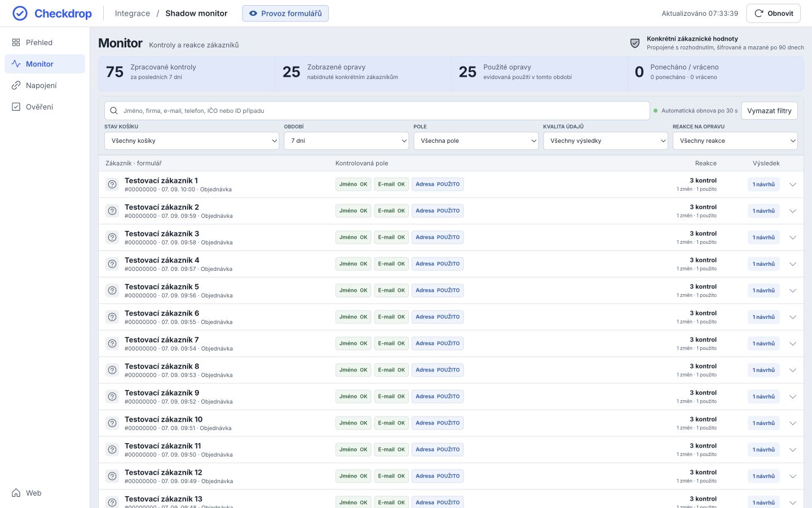Image resolution: width=812 pixels, height=508 pixels.
Task: Click question-mark icon of Testovací zákazník 8
Action: [x=112, y=370]
